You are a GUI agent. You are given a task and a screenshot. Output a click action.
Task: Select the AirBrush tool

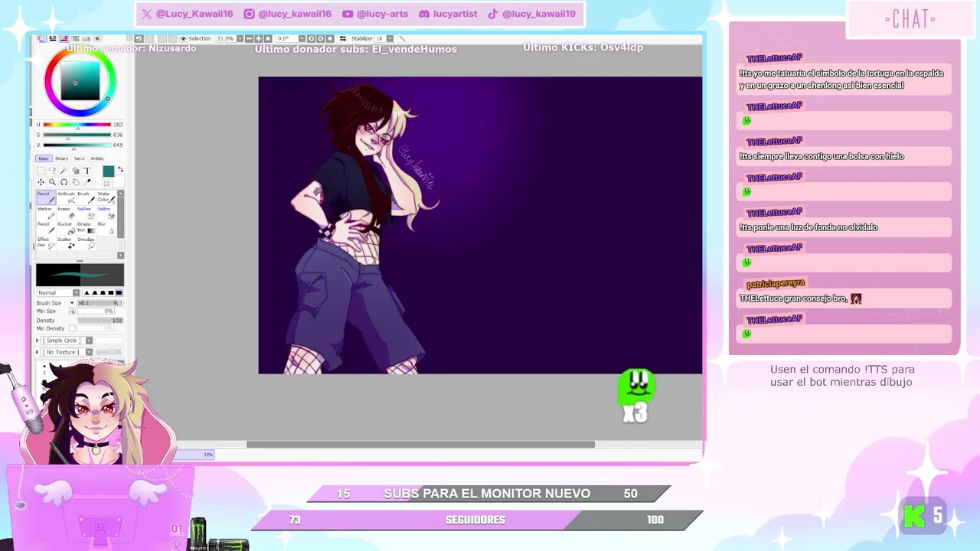click(x=67, y=197)
